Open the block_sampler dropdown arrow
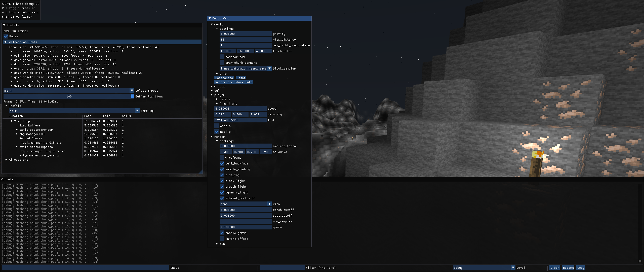The image size is (644, 272). (x=269, y=69)
